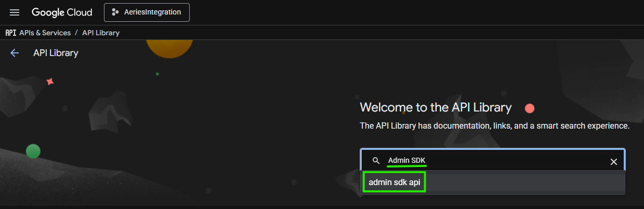Clear the search field with the X
This screenshot has height=209, width=644.
coord(613,162)
